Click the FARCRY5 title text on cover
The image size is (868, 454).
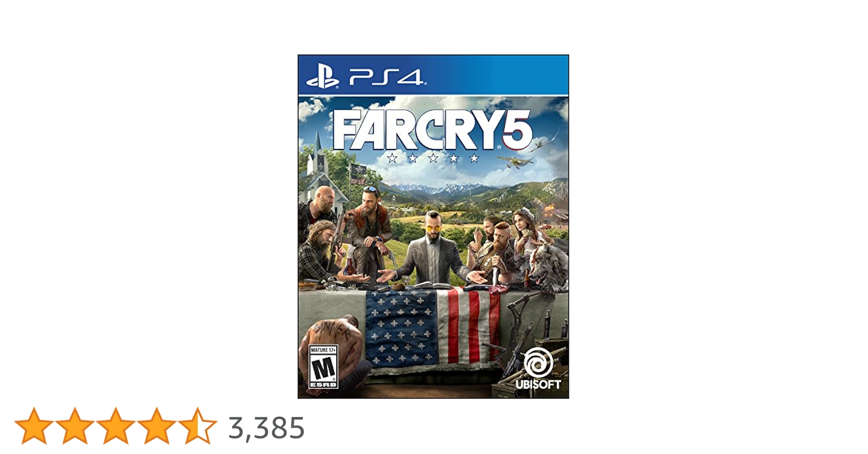point(432,130)
